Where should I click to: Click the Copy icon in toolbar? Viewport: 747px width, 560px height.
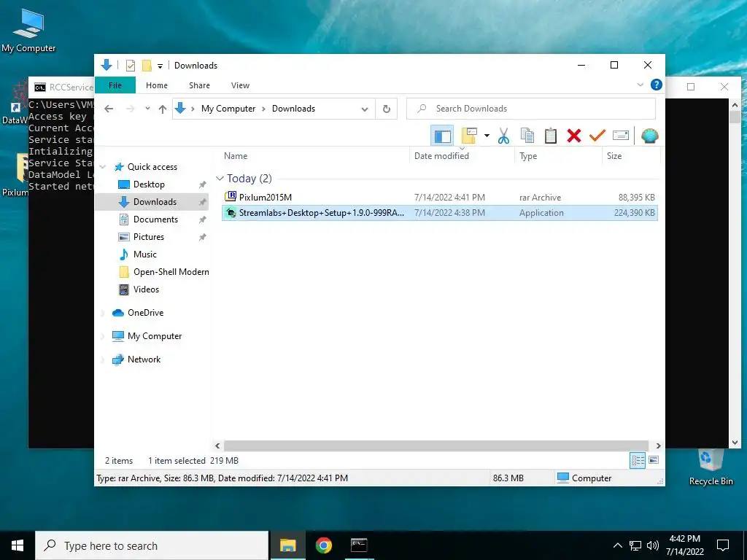coord(527,136)
